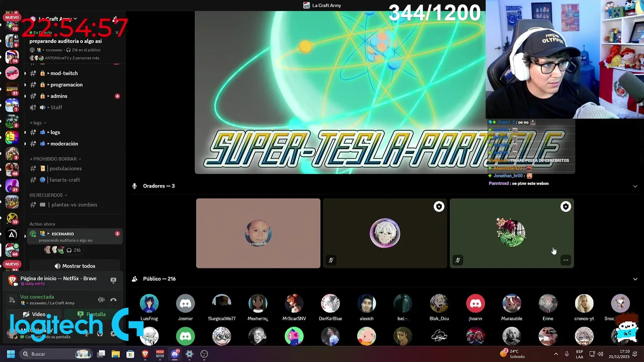644x362 pixels.
Task: Open the postulaciones channel
Action: 73,168
